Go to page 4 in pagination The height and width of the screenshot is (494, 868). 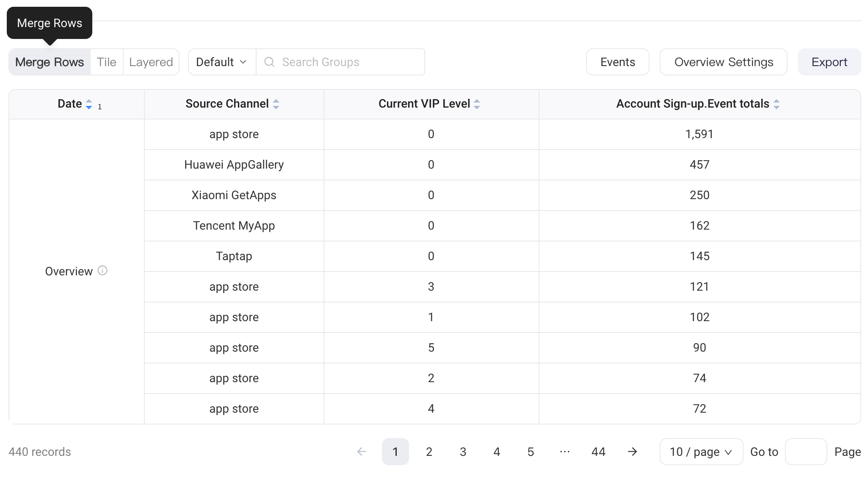point(497,452)
